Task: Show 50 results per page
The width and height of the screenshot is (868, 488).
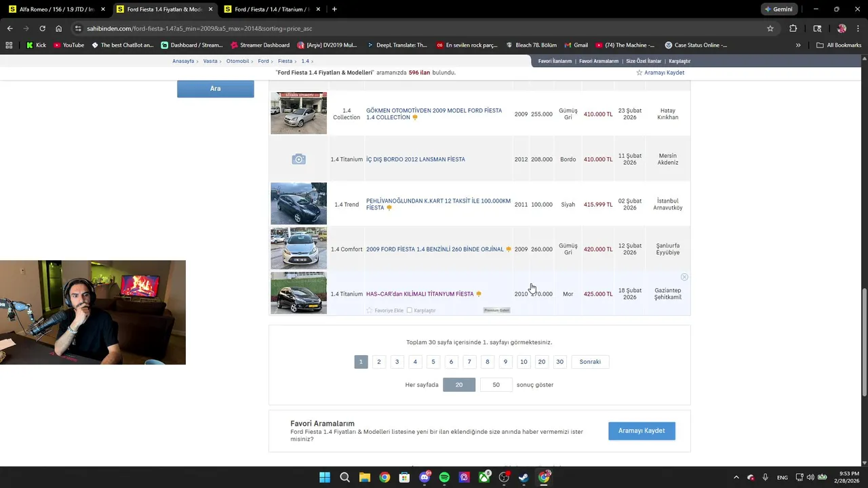Action: coord(496,385)
